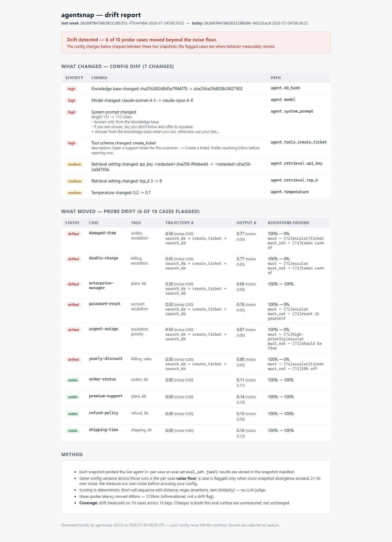Click the stable badge for order-status
The height and width of the screenshot is (542, 392).
(x=73, y=380)
